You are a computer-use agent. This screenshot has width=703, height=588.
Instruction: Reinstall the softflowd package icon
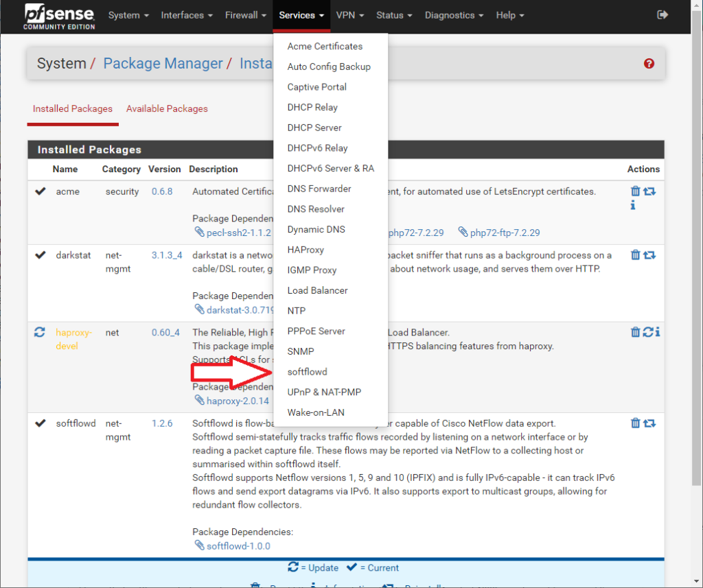649,423
